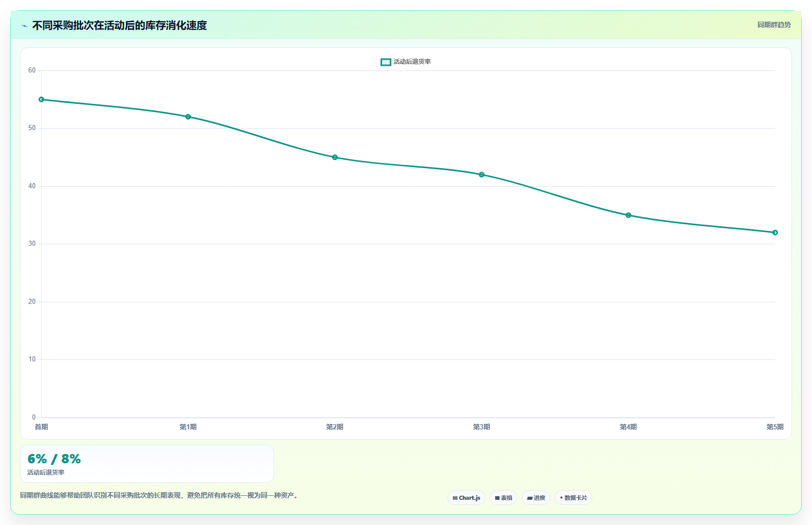Click the 20 y-axis tick label
Image resolution: width=812 pixels, height=525 pixels.
tap(32, 302)
